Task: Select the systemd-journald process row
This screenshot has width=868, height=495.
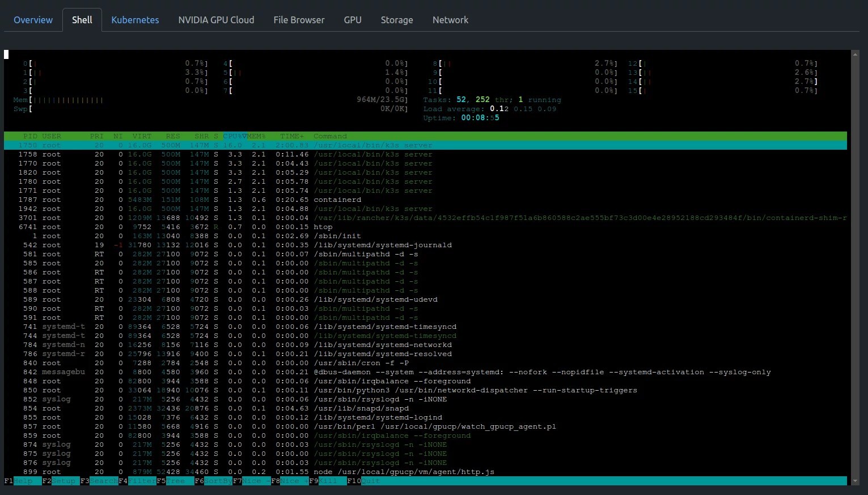Action: [x=425, y=245]
